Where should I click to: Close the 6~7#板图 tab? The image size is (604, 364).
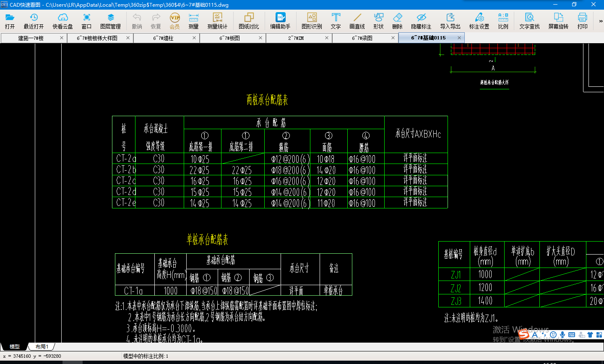pyautogui.click(x=260, y=38)
